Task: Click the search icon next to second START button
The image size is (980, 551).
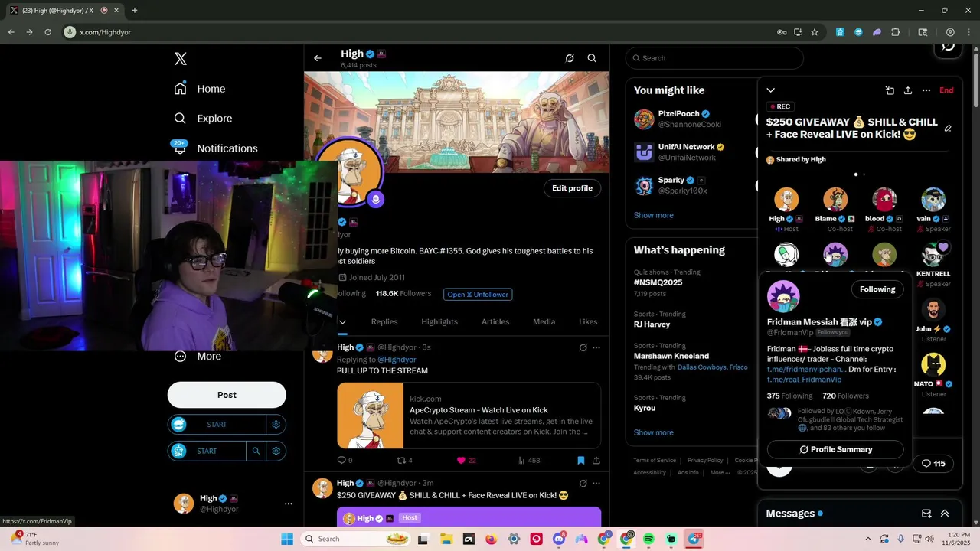Action: click(256, 452)
